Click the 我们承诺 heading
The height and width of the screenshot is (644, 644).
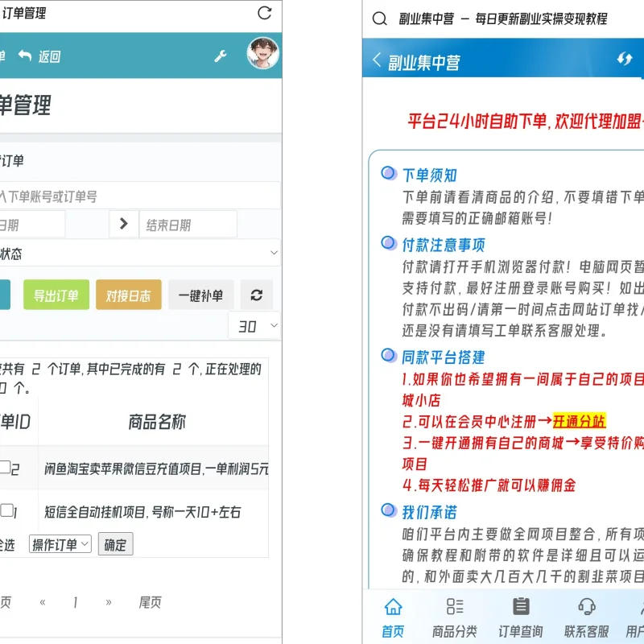click(430, 512)
